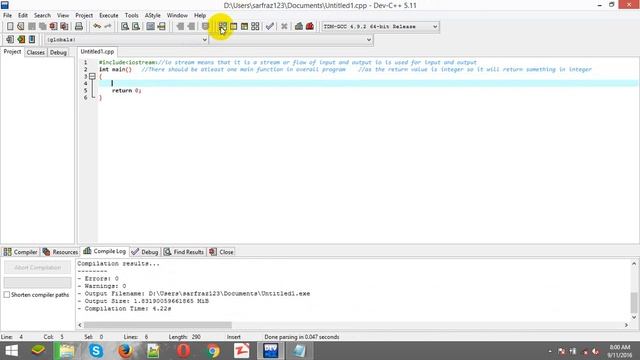Open Skype from the taskbar
The height and width of the screenshot is (360, 640).
96,351
